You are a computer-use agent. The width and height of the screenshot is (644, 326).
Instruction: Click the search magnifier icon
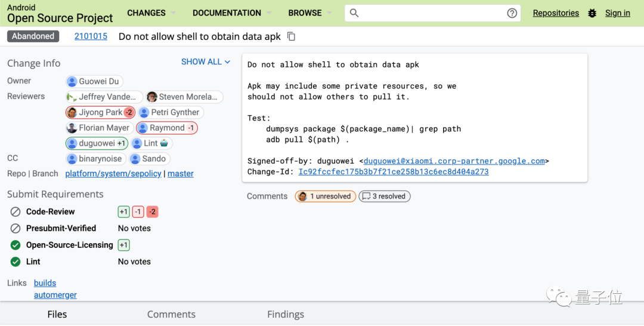[x=354, y=13]
